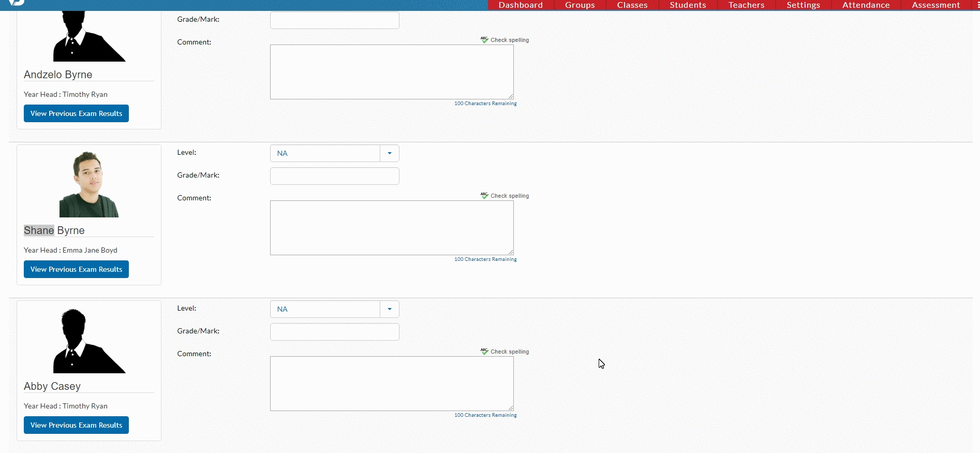Image resolution: width=980 pixels, height=453 pixels.
Task: Click '100 Characters Remaining' under Shane Byrne's comment
Action: pos(485,259)
